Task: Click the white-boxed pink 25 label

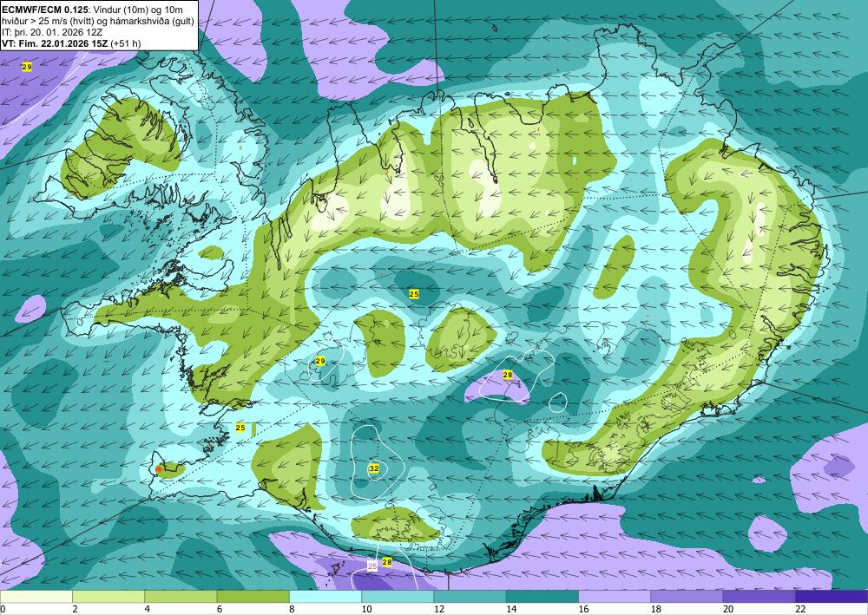Action: [372, 566]
